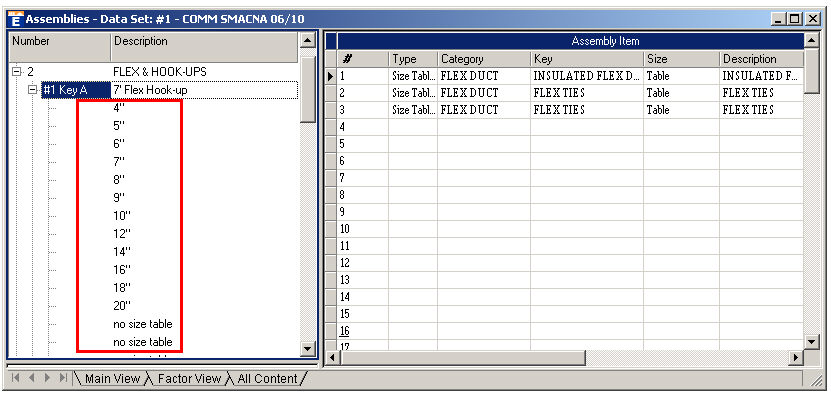Click the Table size cell in row 2

682,93
